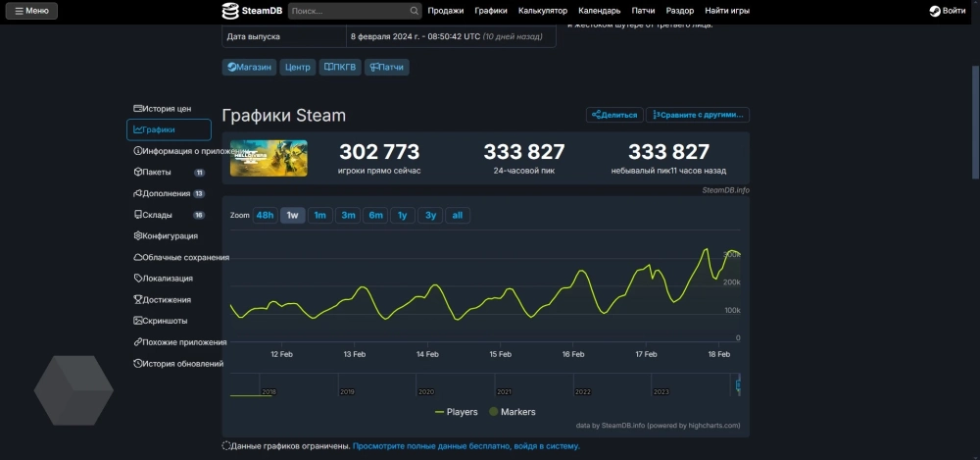Open Достижения in the sidebar
This screenshot has height=460, width=980.
(x=166, y=300)
